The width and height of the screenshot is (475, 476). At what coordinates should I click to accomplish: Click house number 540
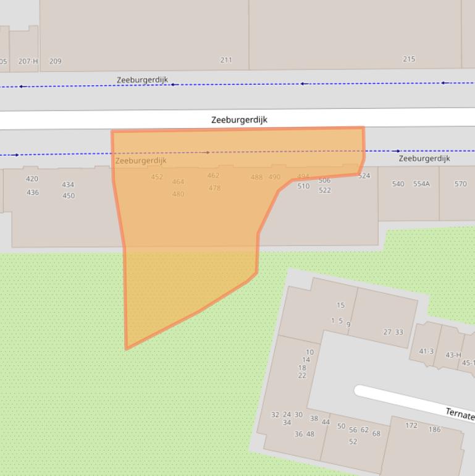[x=398, y=184]
